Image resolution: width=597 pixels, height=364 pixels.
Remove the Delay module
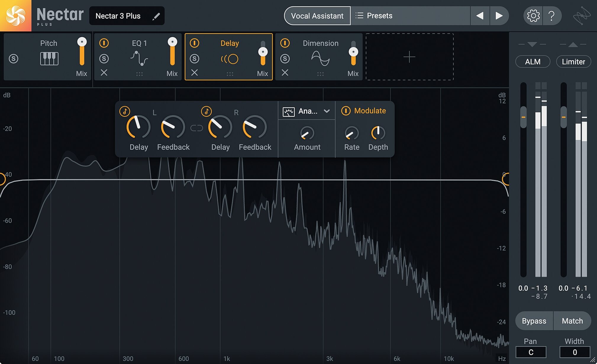194,72
